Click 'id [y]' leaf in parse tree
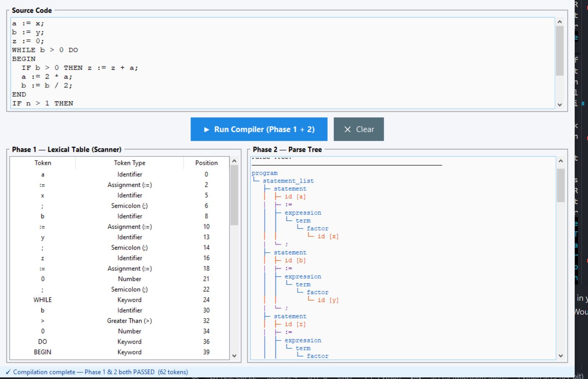Viewport: 588px width, 379px height. [328, 300]
